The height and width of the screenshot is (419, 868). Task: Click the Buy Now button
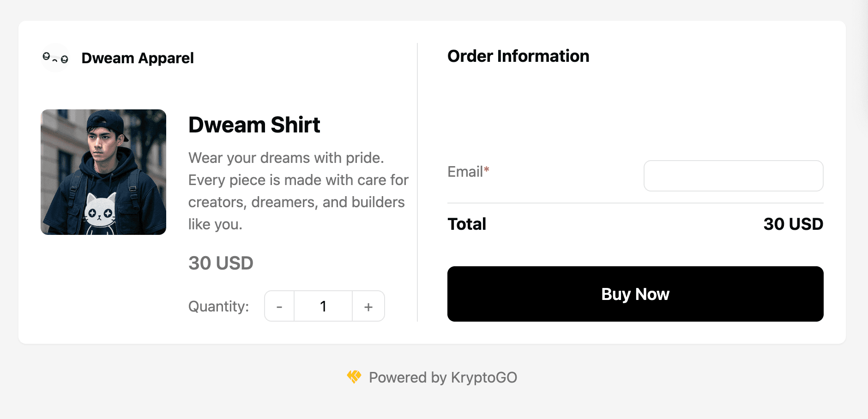coord(635,294)
